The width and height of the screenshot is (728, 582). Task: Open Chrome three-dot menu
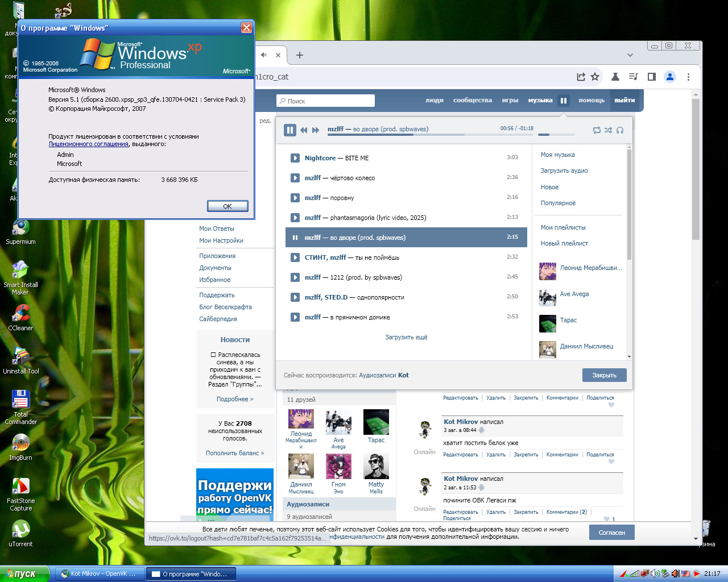pyautogui.click(x=688, y=77)
